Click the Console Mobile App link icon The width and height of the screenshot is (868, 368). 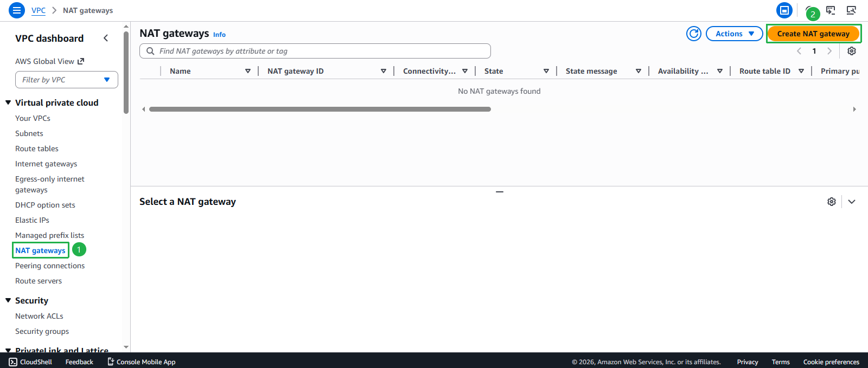tap(111, 361)
